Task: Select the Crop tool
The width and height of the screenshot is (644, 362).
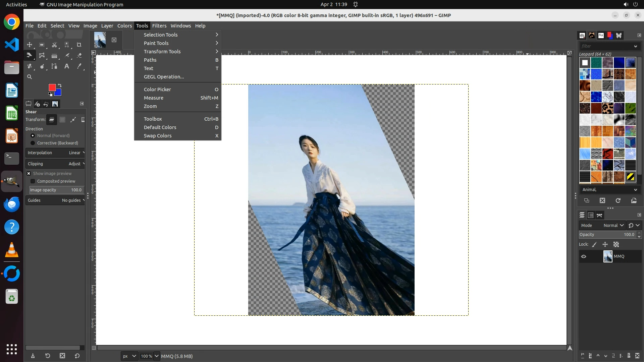Action: click(x=79, y=45)
